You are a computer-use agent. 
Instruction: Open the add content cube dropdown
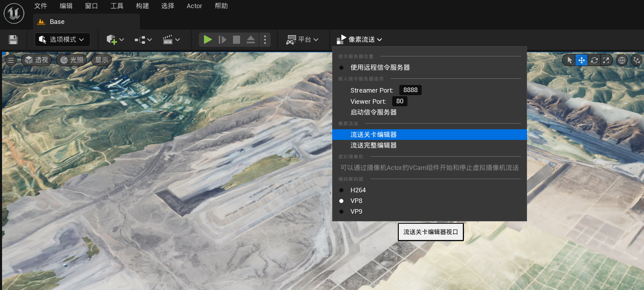tap(115, 40)
